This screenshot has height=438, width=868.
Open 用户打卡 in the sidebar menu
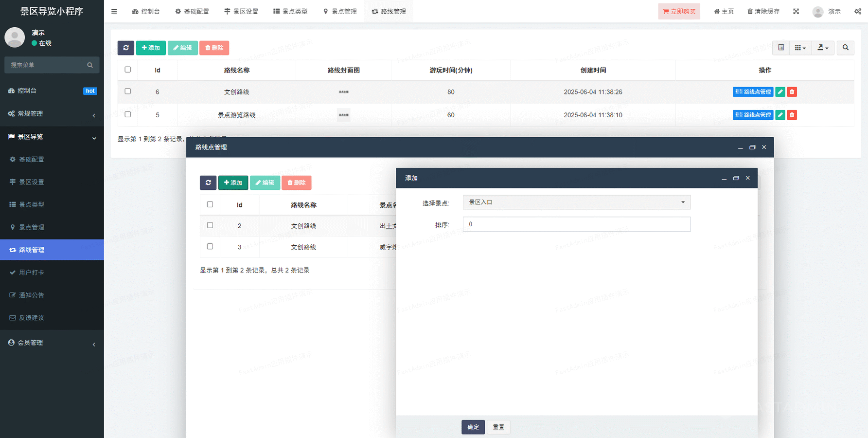point(32,273)
